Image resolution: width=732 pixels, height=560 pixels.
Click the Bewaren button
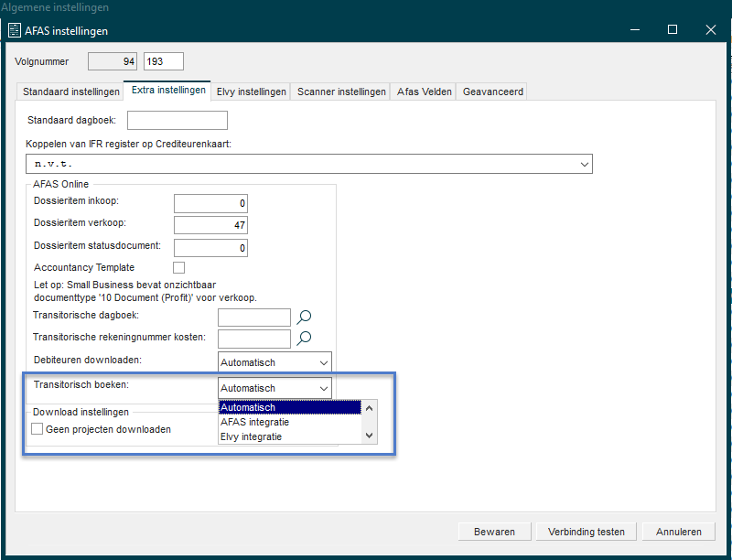coord(494,532)
